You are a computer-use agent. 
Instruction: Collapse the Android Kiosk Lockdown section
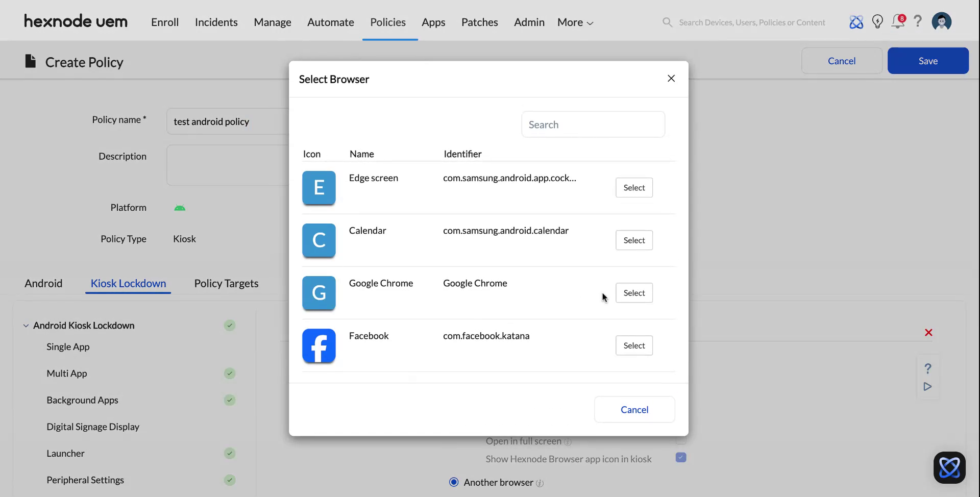(x=25, y=325)
